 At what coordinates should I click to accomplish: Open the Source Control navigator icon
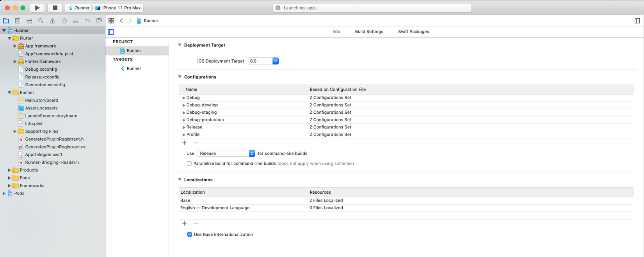[18, 21]
